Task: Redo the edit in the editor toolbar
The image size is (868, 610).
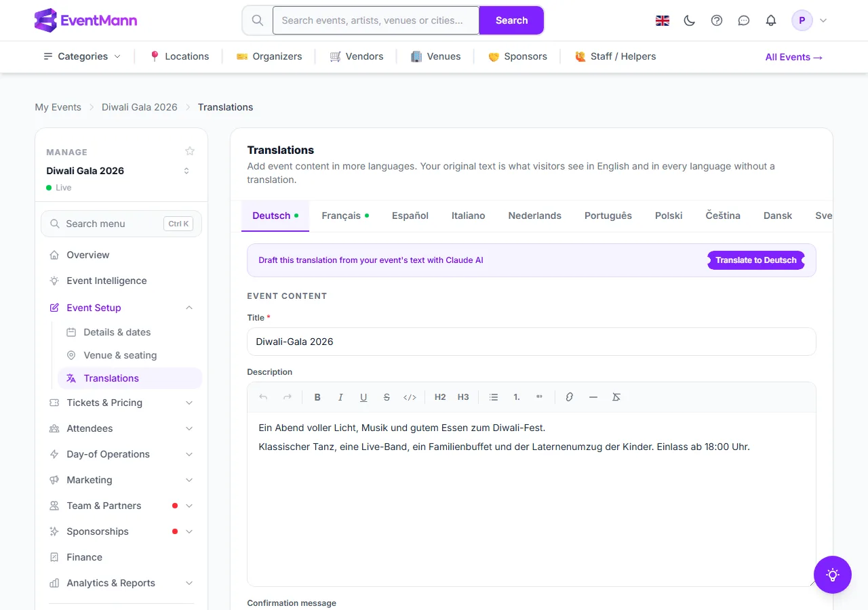Action: (x=287, y=397)
